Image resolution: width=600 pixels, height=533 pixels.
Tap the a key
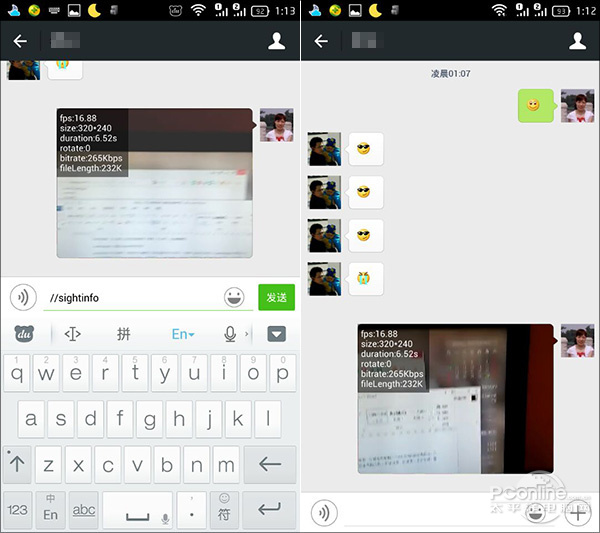(31, 419)
